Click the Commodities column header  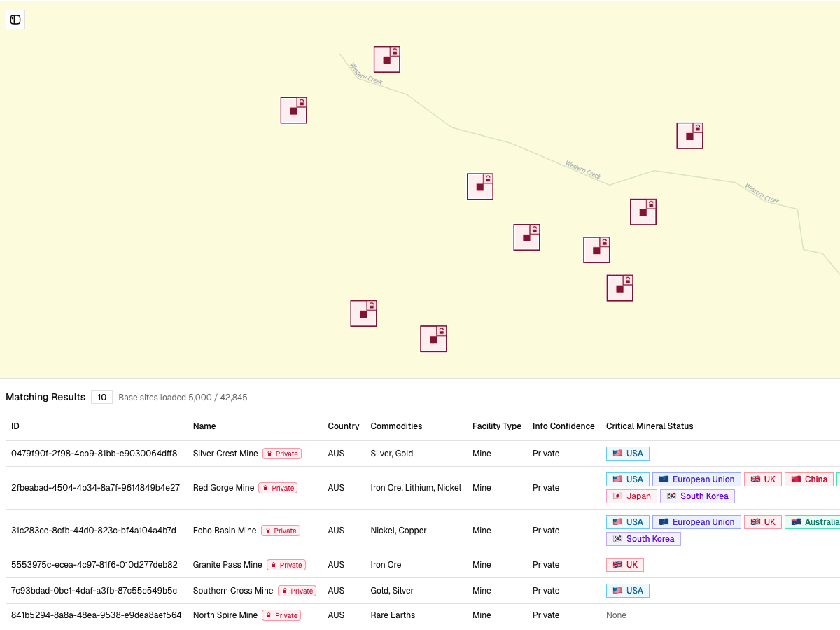click(x=396, y=426)
